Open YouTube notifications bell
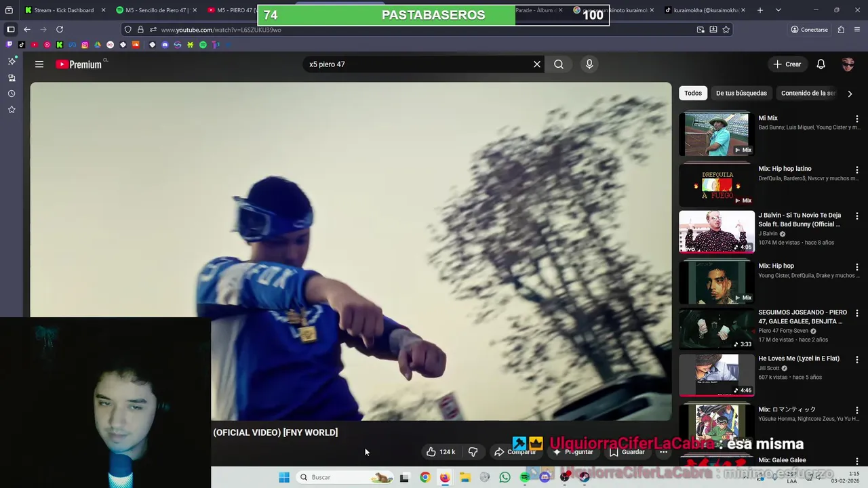This screenshot has width=868, height=488. click(821, 64)
